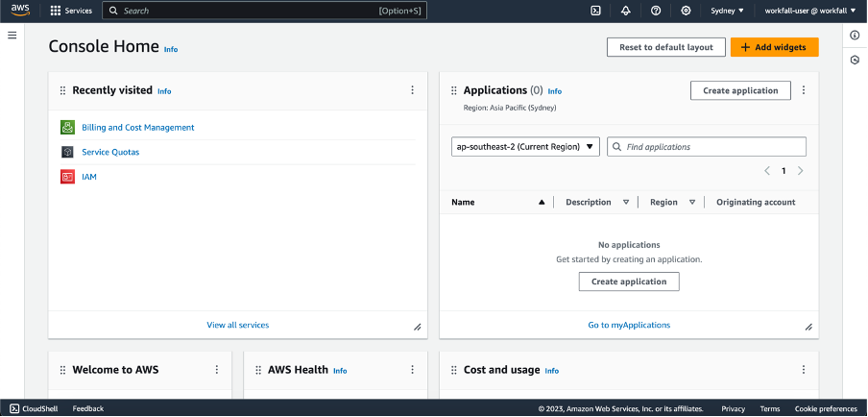
Task: Go to the next applications page arrow
Action: click(801, 171)
